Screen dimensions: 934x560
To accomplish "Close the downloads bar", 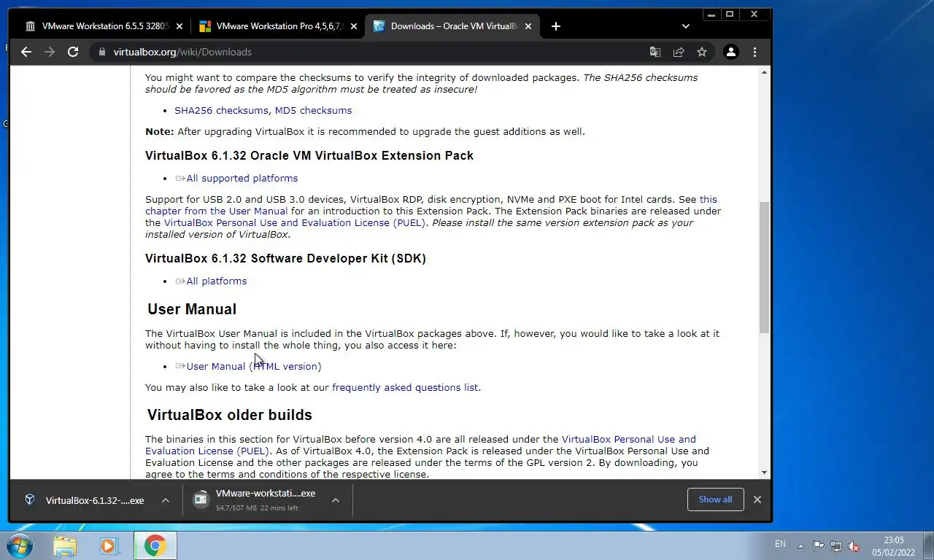I will 757,499.
